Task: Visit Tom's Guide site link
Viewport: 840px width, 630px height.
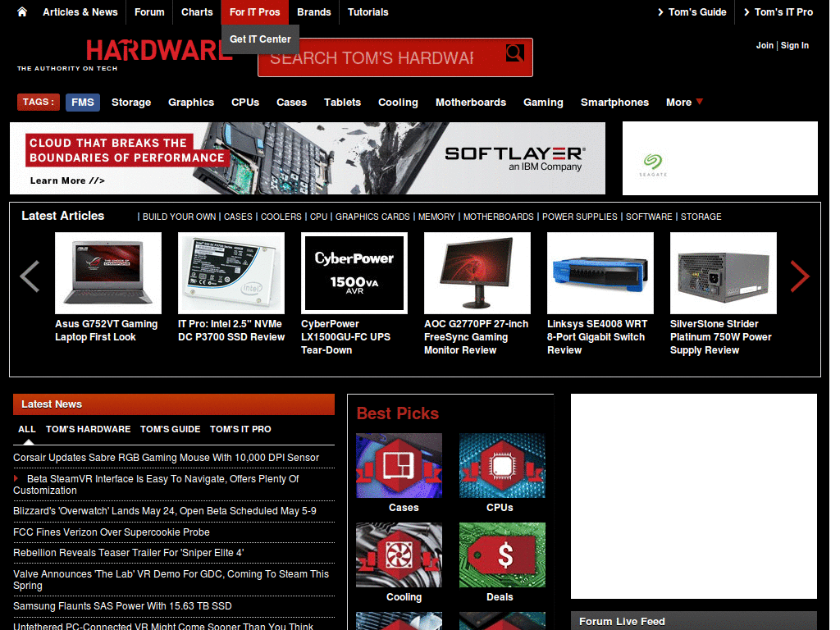Action: pos(692,12)
